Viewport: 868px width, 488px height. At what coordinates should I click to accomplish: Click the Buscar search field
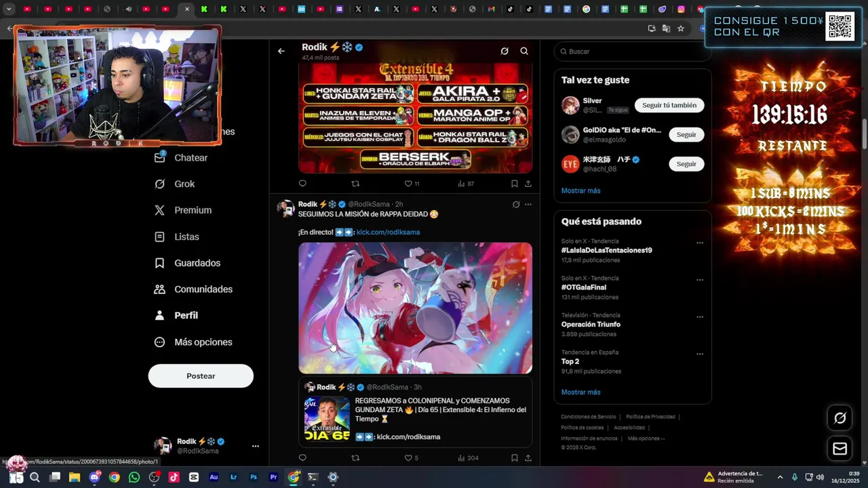coord(632,52)
